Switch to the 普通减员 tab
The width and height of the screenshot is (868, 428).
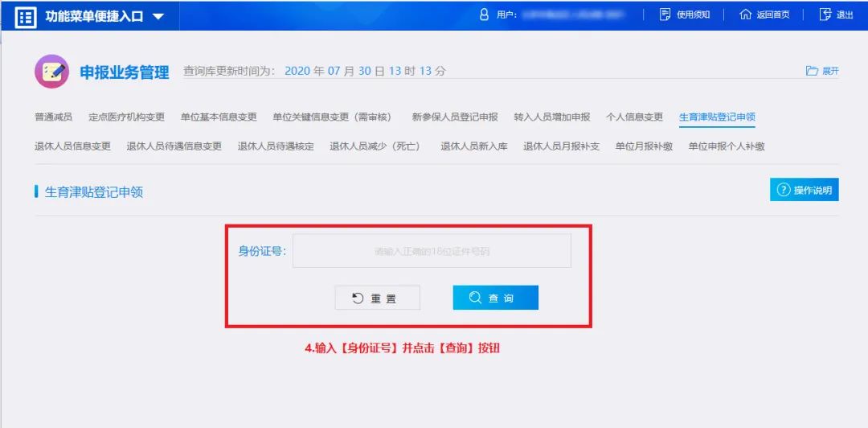[53, 117]
